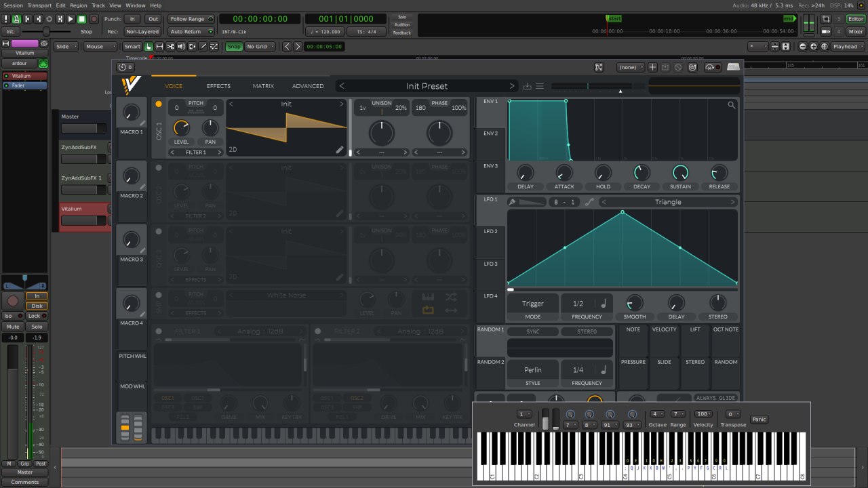
Task: Switch to the Vitalium MATRIX tab
Action: click(263, 86)
